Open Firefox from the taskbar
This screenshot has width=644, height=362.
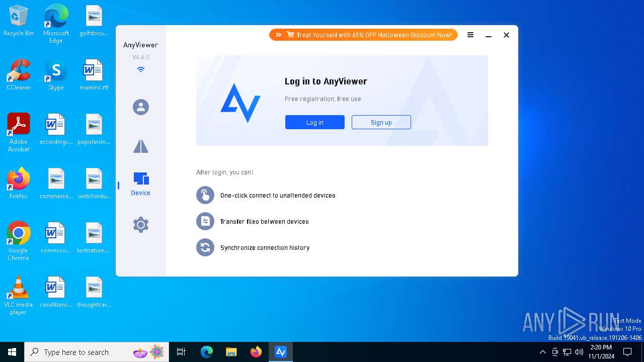(x=256, y=352)
